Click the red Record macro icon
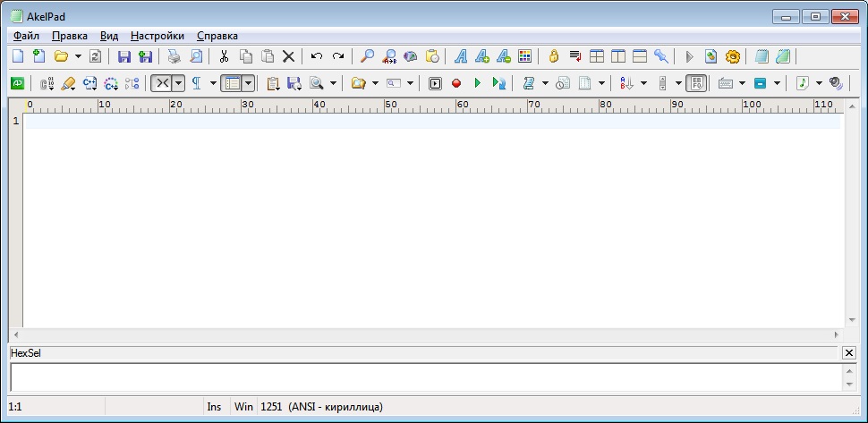868x423 pixels. click(x=456, y=83)
